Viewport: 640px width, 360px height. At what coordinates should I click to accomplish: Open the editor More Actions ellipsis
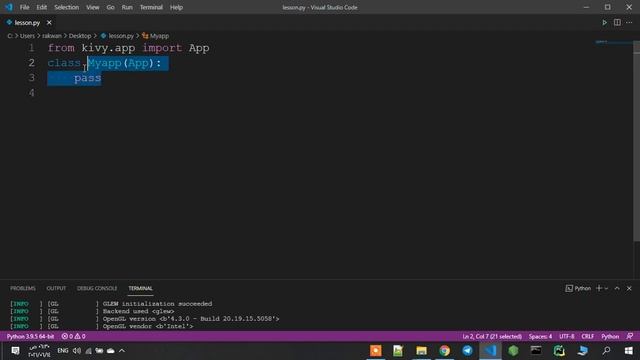coord(629,23)
